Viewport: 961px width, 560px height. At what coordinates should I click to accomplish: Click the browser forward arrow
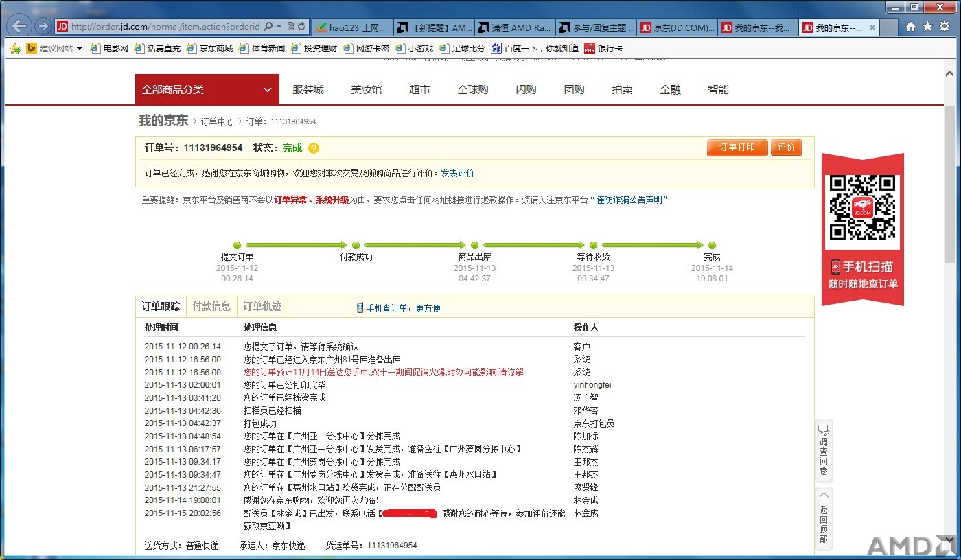(43, 27)
